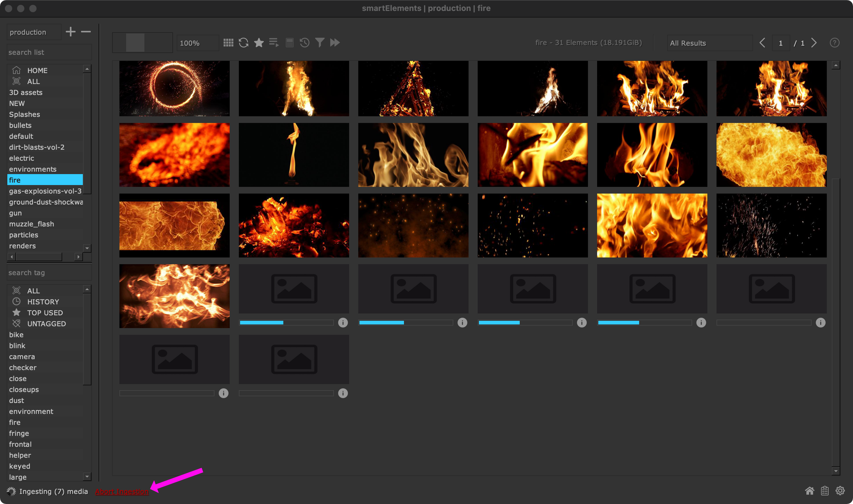The image size is (853, 504).
Task: Click the Abort Ingestion link
Action: click(x=122, y=492)
